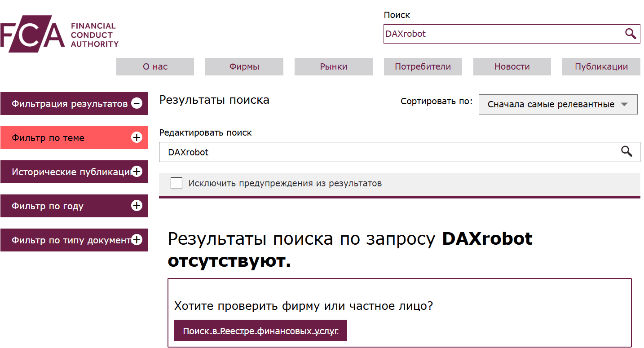Click the plus icon on Исторические публикации
The width and height of the screenshot is (644, 348).
136,172
